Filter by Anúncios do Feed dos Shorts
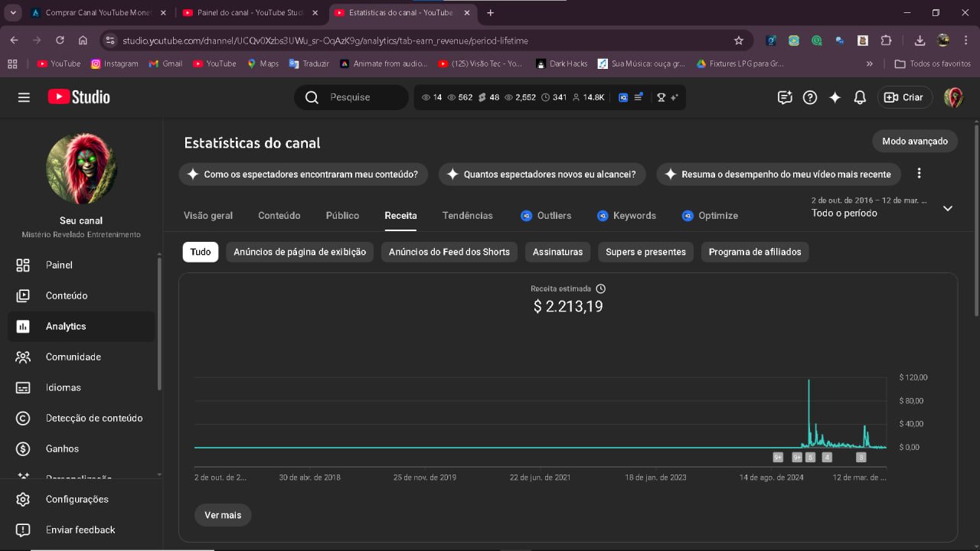 tap(449, 252)
